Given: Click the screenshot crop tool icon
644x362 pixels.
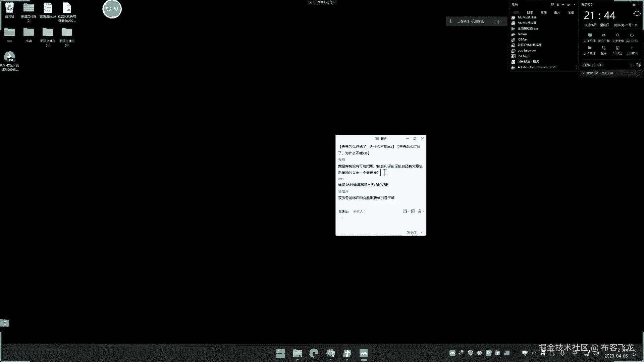Looking at the screenshot, I should [x=603, y=48].
